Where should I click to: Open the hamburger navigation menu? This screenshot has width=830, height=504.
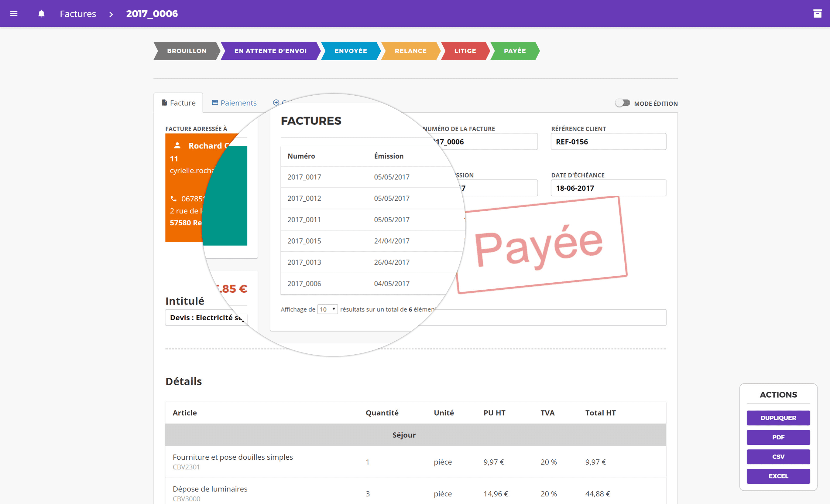point(14,13)
